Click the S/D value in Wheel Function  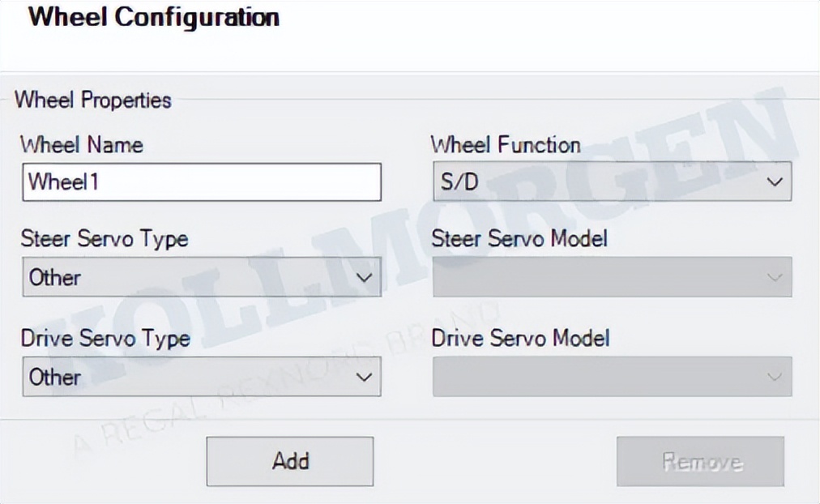coord(459,182)
